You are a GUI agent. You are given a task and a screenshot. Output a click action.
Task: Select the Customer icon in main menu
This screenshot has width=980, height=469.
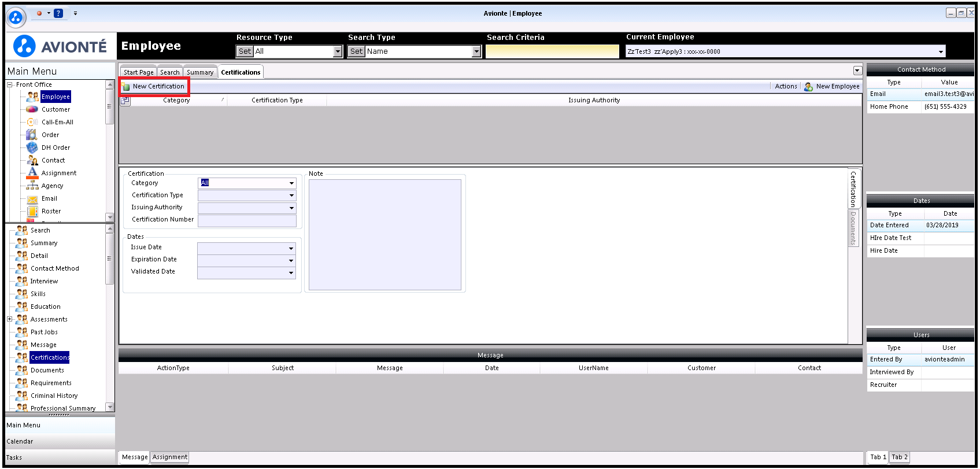click(x=32, y=109)
